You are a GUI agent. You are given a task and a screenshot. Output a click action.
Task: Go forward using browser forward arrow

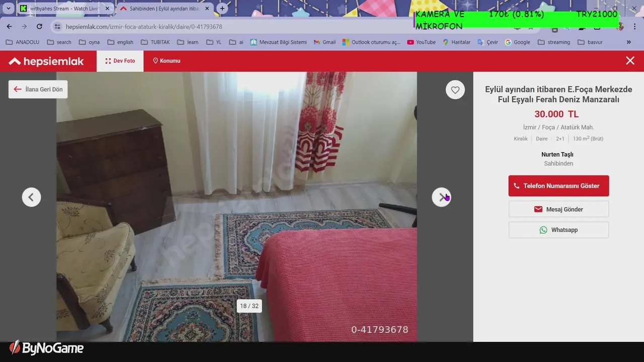coord(24,26)
